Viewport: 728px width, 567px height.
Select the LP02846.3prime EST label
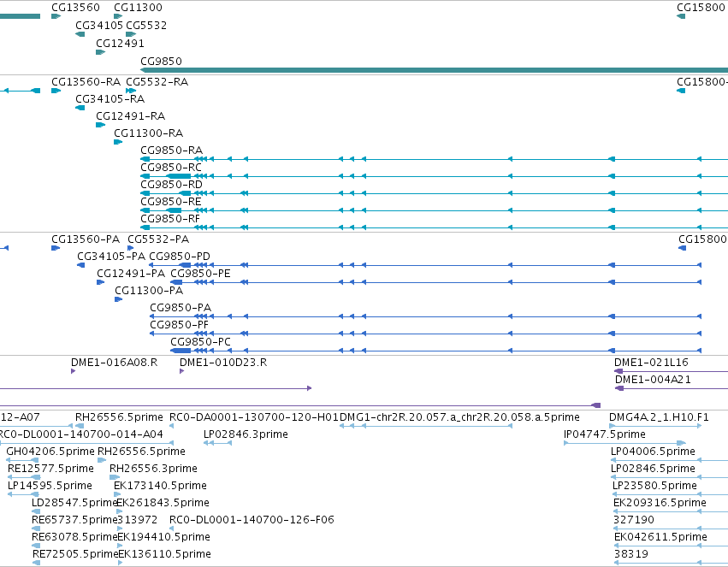(246, 434)
